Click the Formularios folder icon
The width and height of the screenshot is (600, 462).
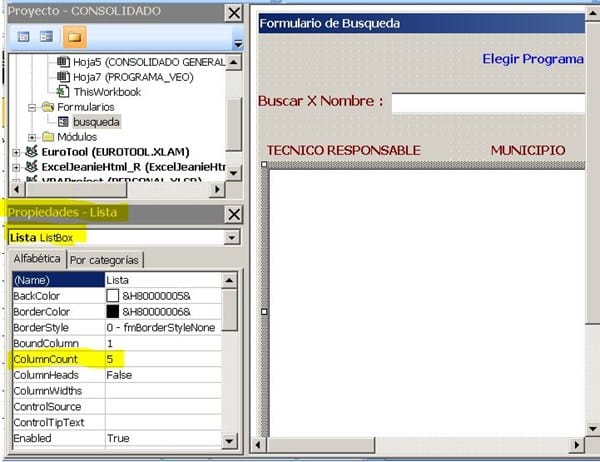(x=48, y=106)
